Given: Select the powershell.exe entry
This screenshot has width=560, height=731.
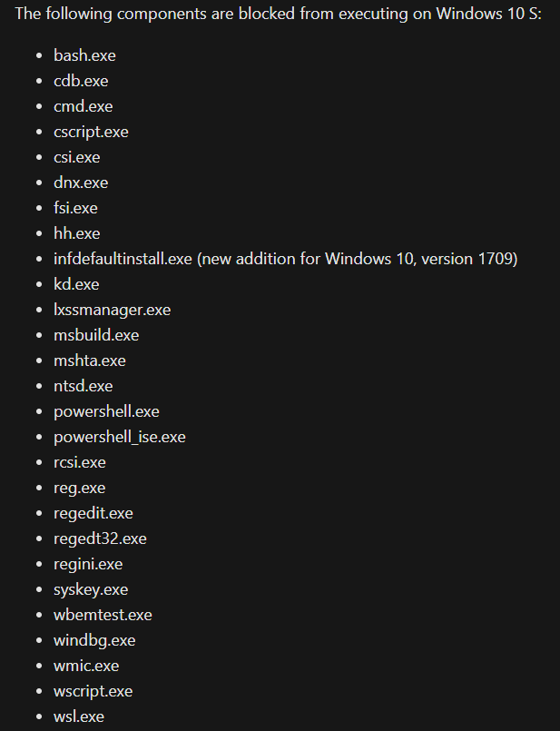Looking at the screenshot, I should click(x=106, y=411).
